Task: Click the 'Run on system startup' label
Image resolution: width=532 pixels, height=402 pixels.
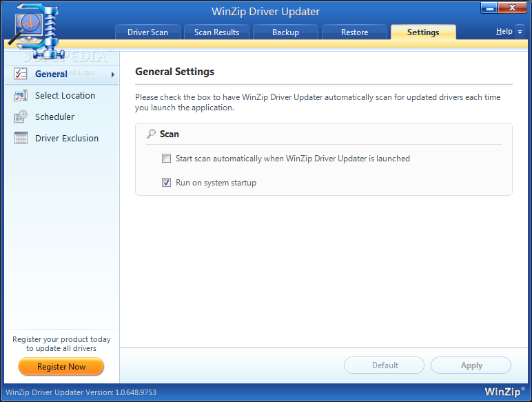Action: 216,183
